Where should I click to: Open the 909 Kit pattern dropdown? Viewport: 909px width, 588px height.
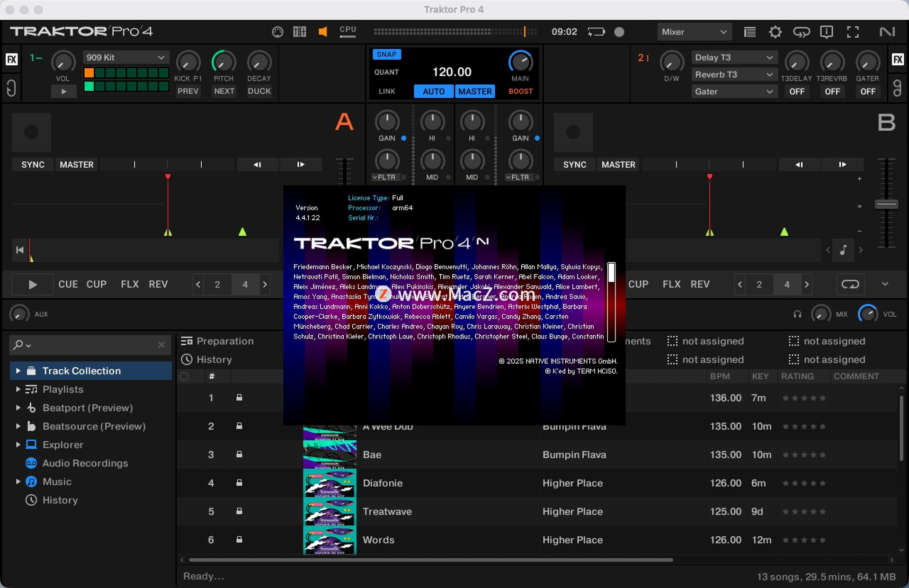[125, 57]
